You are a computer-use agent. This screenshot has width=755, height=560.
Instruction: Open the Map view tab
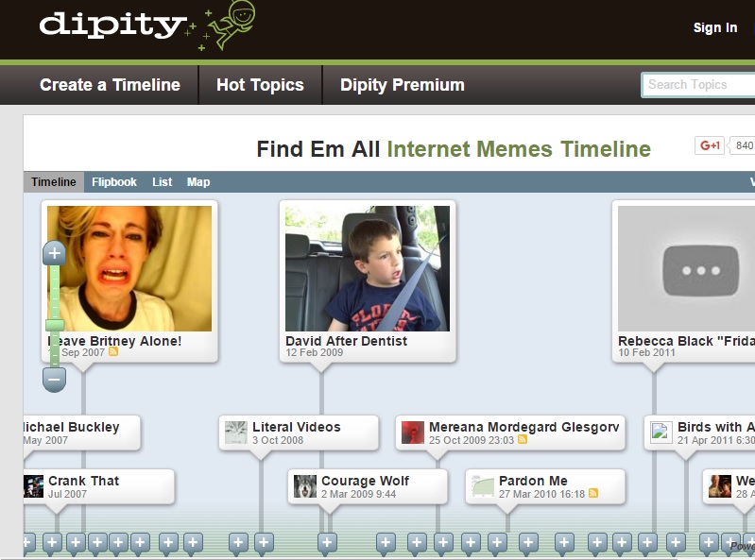click(x=198, y=182)
